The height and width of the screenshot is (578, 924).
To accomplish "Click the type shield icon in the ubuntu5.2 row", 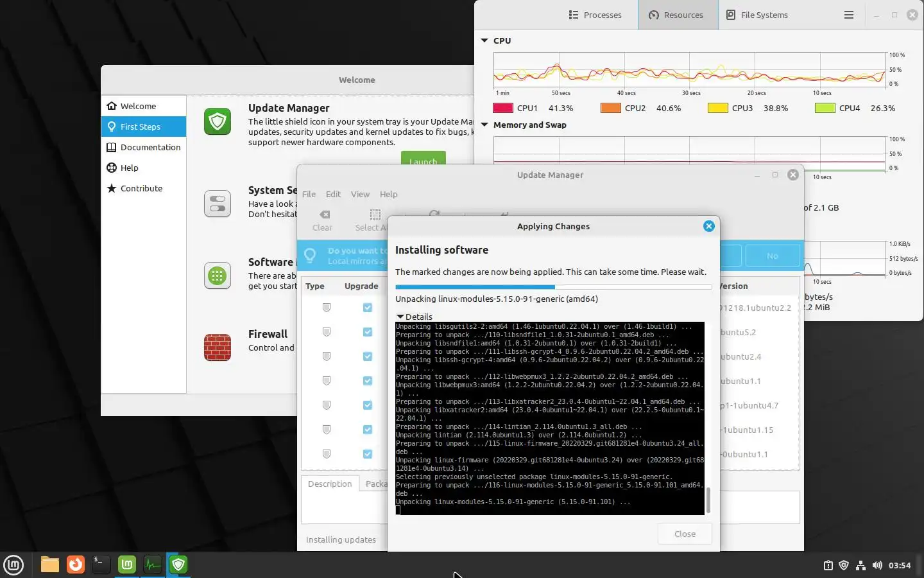I will [x=326, y=332].
